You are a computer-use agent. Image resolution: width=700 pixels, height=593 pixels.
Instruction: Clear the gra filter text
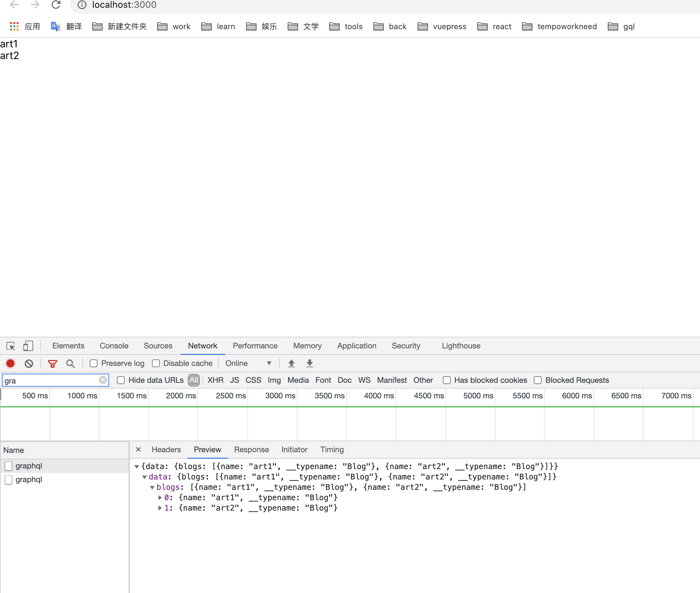point(103,380)
